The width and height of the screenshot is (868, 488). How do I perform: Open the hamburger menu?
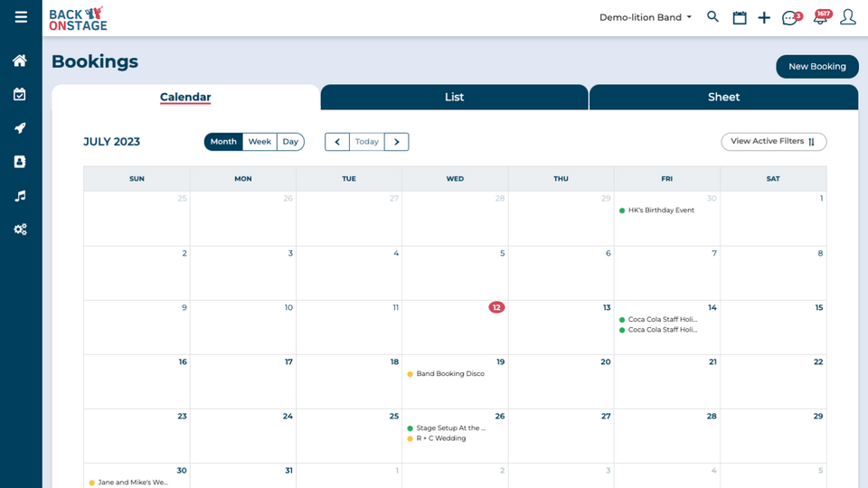tap(21, 17)
